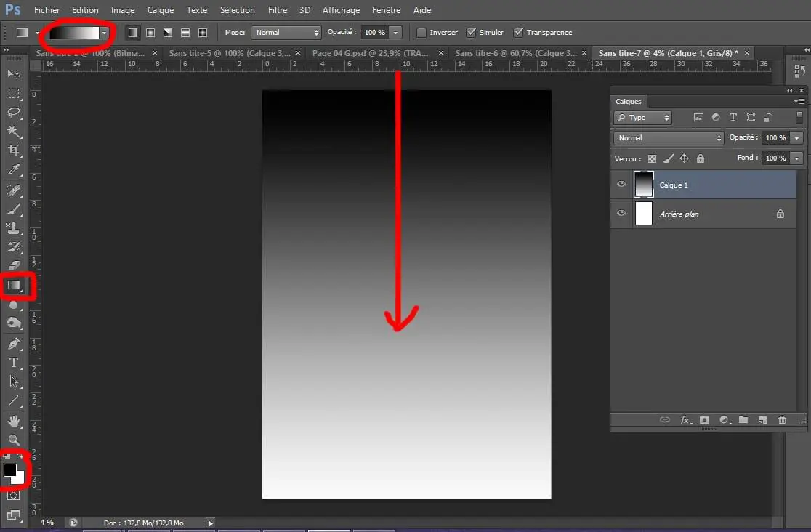Select the Hand tool
Image resolution: width=811 pixels, height=532 pixels.
point(14,422)
